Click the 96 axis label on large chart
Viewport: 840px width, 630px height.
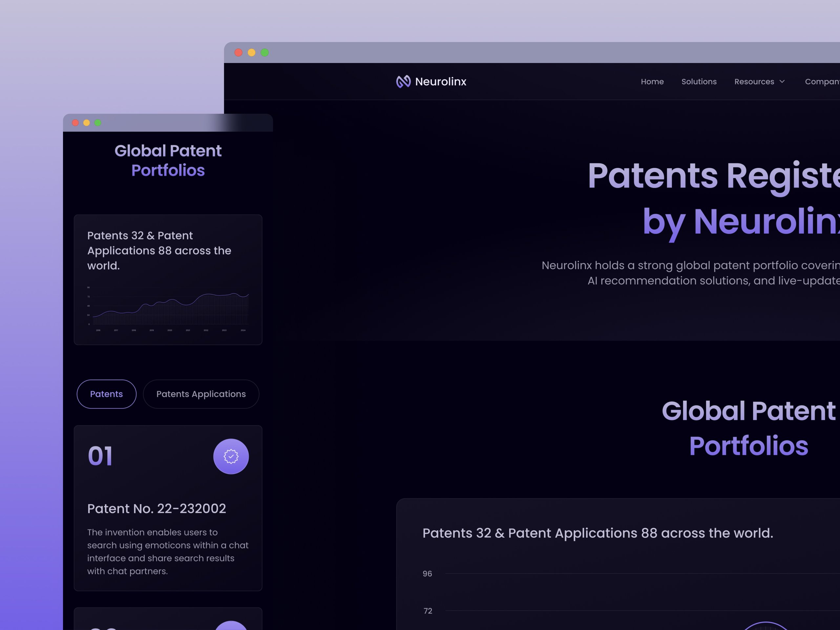pyautogui.click(x=427, y=574)
